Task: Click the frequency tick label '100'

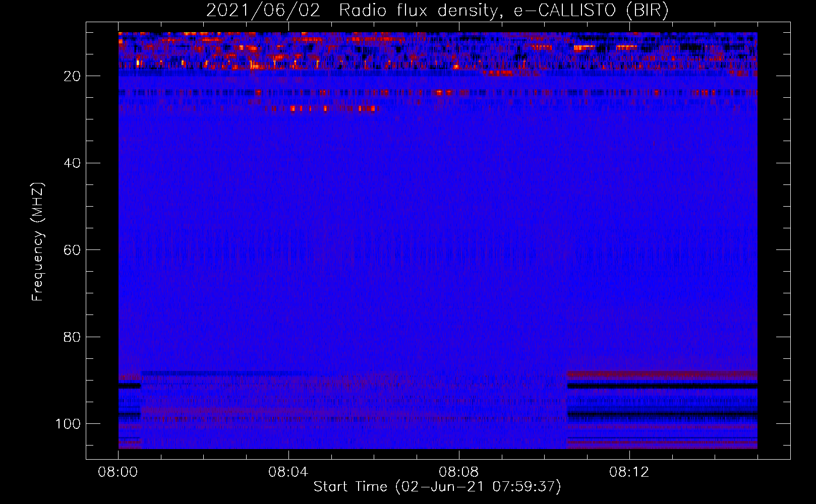Action: point(68,424)
